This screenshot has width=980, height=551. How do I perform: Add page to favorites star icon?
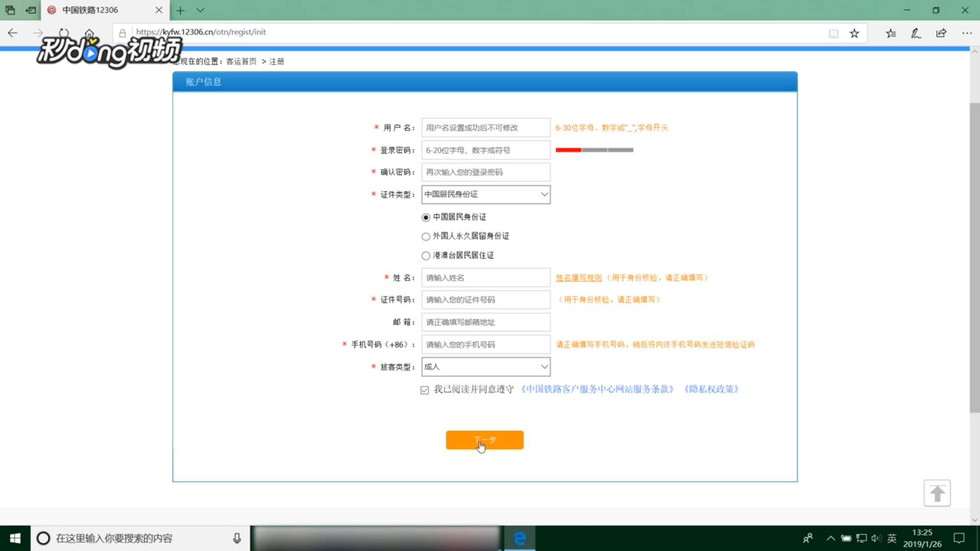click(854, 34)
